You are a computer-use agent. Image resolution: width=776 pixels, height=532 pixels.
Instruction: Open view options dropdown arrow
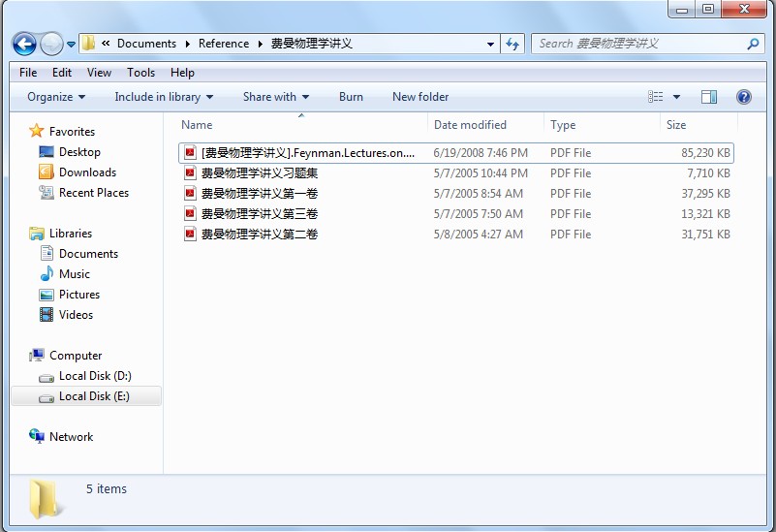676,97
